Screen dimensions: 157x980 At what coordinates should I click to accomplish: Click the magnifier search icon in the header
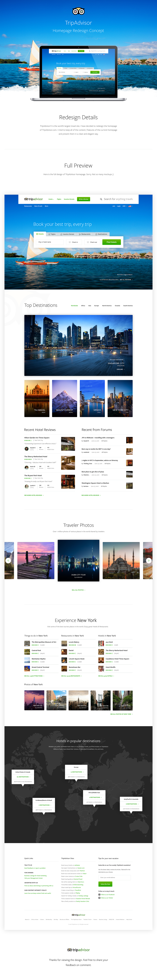101,199
